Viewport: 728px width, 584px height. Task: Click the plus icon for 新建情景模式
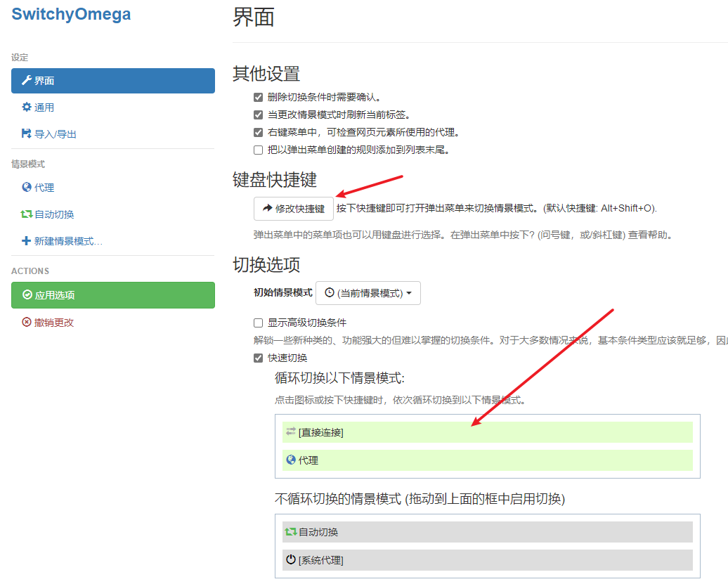pos(27,241)
